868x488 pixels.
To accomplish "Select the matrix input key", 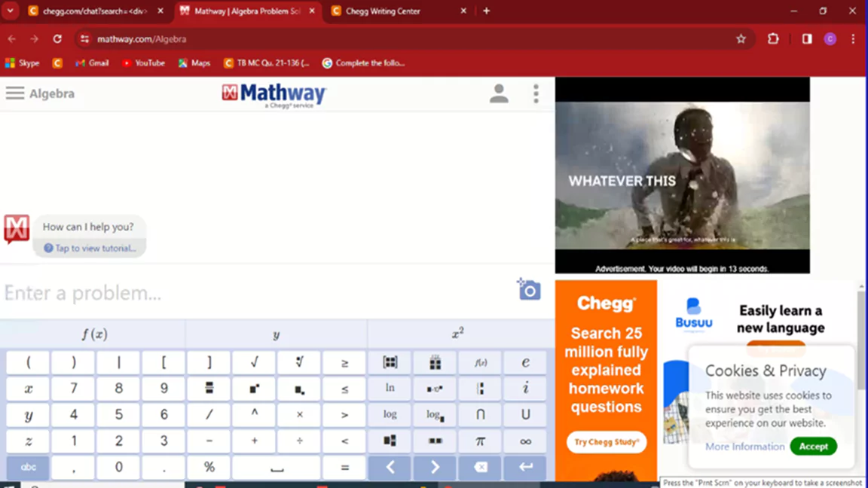I will point(390,362).
